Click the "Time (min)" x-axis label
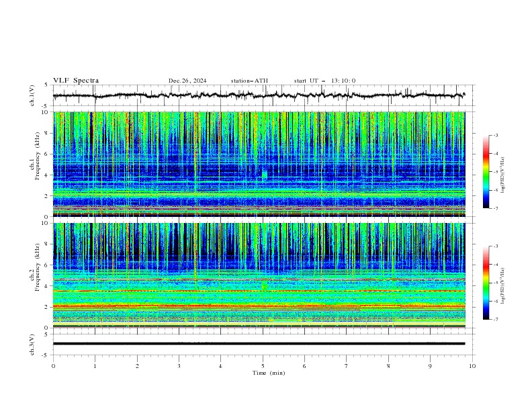 269,373
